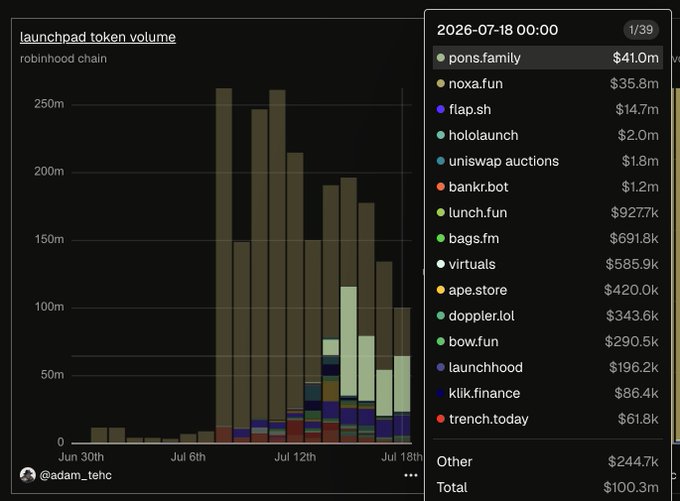Select the bankr.bot legend row
The image size is (680, 501).
(548, 187)
